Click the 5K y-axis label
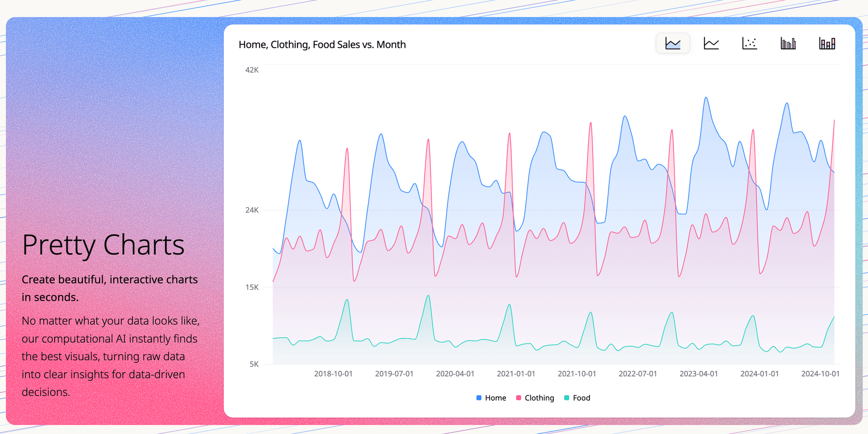Screen dimensions: 868x434 tap(254, 364)
